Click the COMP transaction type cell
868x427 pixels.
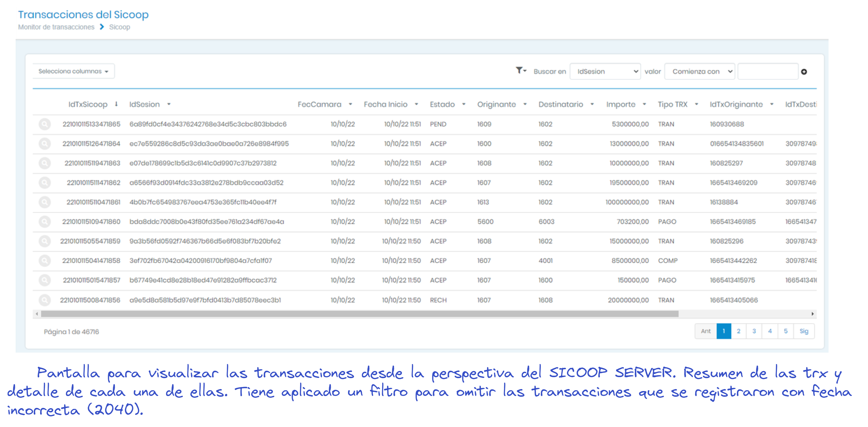click(668, 261)
